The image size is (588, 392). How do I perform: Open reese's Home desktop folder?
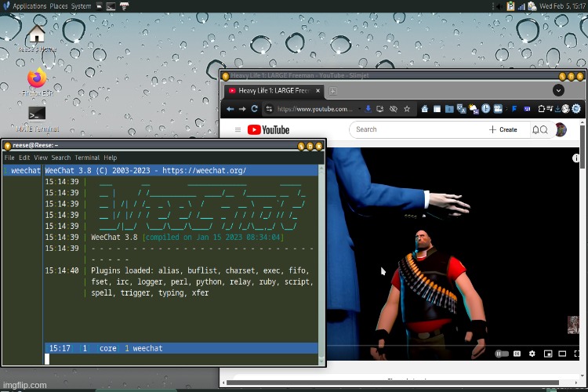coord(37,38)
